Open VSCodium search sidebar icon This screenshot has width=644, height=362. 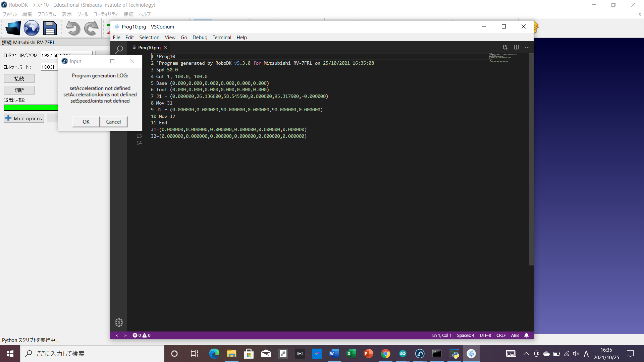coord(119,49)
